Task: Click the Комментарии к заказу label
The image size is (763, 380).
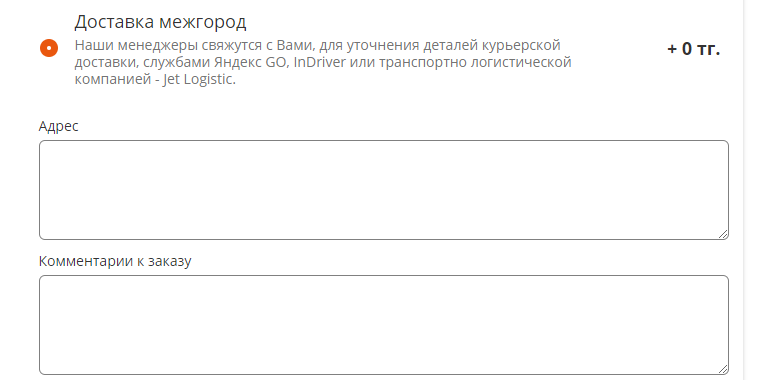Action: [115, 261]
